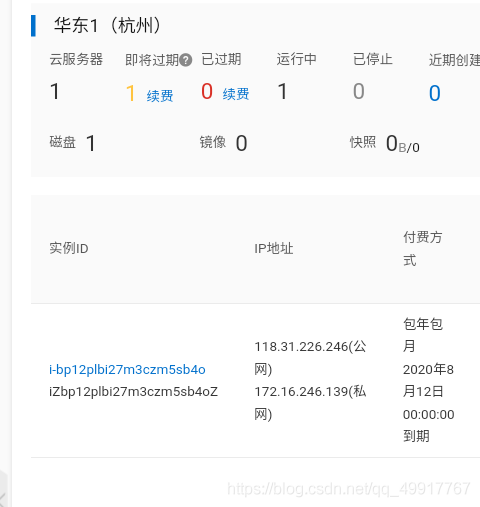Click the 快照 label

point(363,142)
